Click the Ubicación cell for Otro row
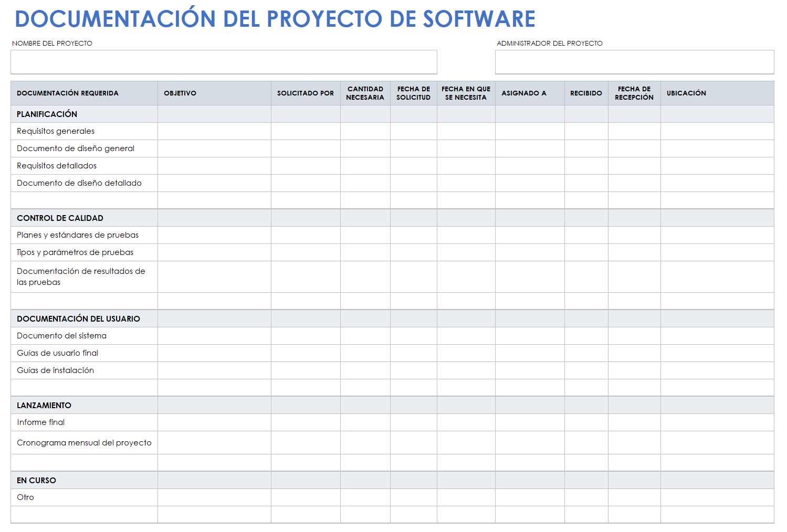The width and height of the screenshot is (787, 532). pyautogui.click(x=717, y=497)
